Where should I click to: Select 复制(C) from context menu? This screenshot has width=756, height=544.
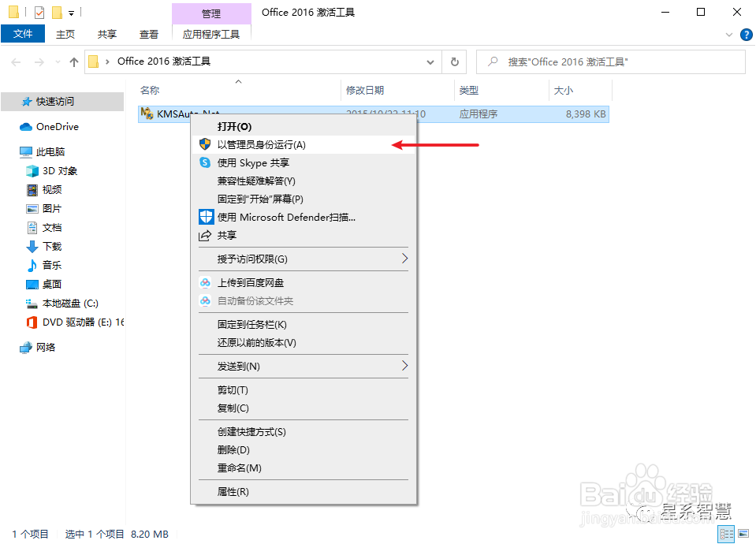pyautogui.click(x=304, y=408)
